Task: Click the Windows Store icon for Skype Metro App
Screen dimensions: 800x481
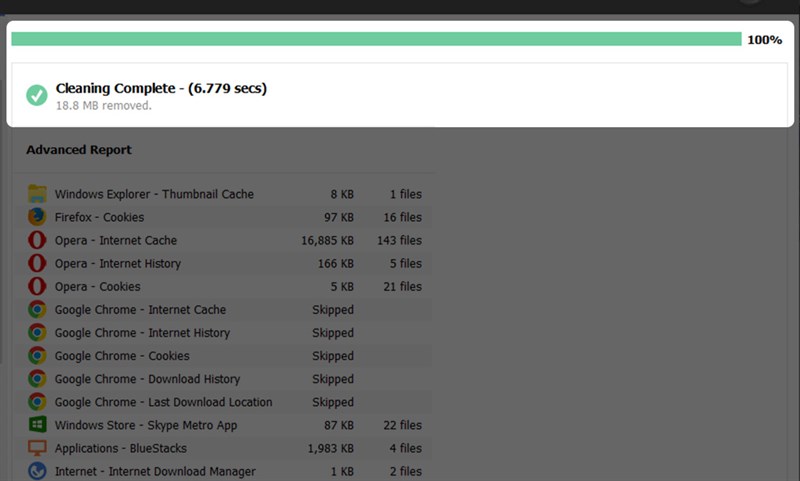Action: (37, 425)
